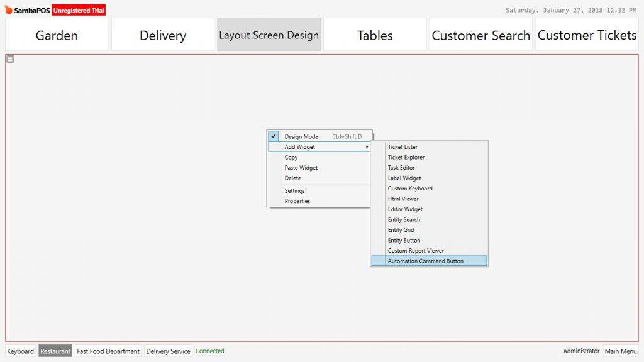Screen dimensions: 644x362
Task: Click the Administrator user label
Action: tap(581, 351)
